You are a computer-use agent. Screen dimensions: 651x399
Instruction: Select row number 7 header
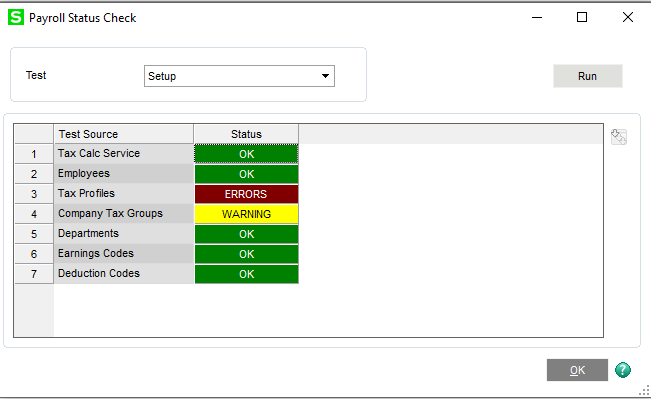[34, 274]
